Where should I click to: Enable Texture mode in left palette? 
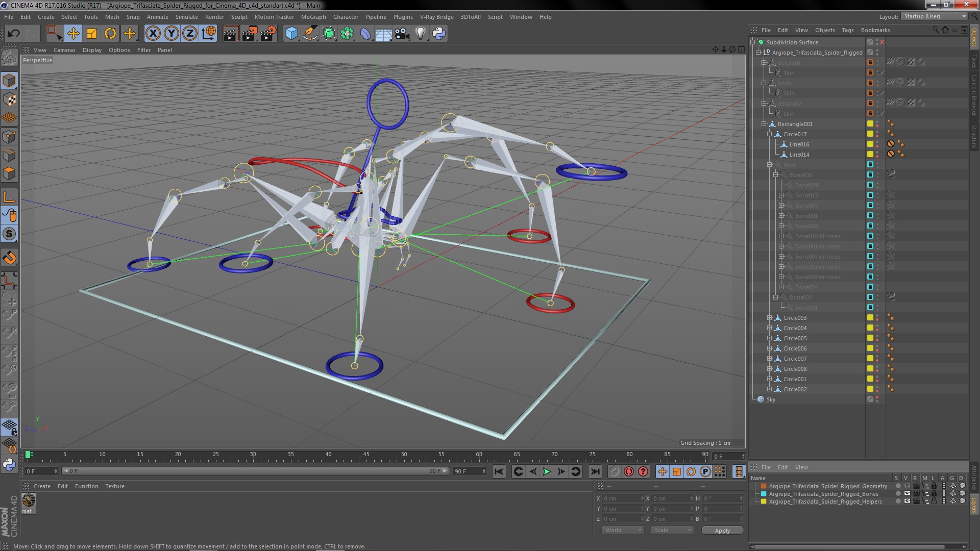click(9, 99)
